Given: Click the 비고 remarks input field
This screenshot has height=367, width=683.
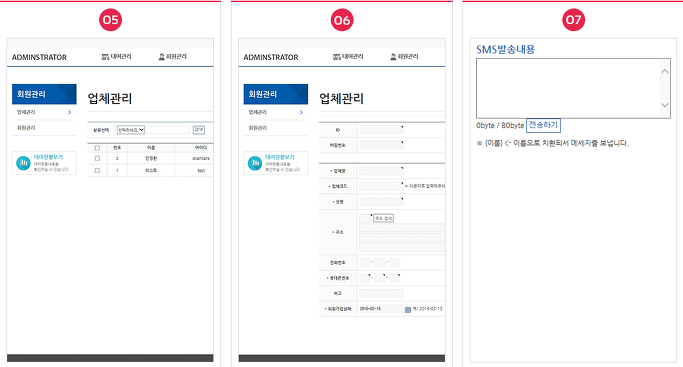Looking at the screenshot, I should pos(382,293).
